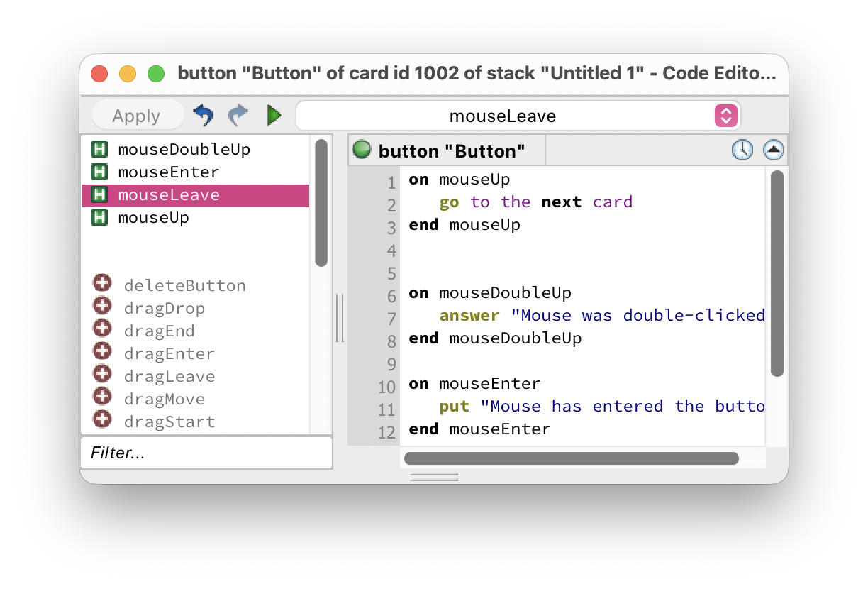
Task: Click the green status circle on tab
Action: point(362,150)
